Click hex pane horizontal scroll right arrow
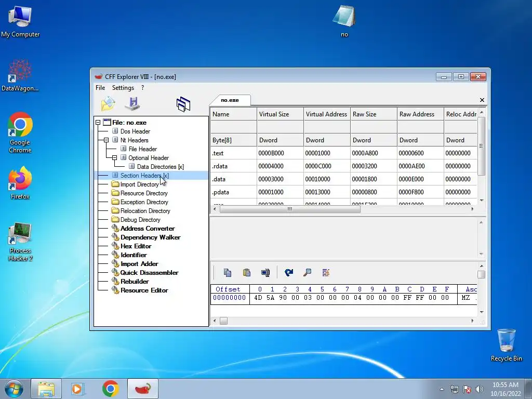Image resolution: width=532 pixels, height=399 pixels. tap(472, 321)
